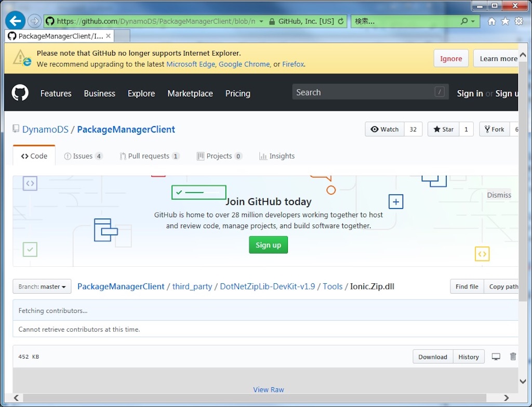Follow the Google Chrome link
The image size is (532, 407).
click(x=244, y=64)
